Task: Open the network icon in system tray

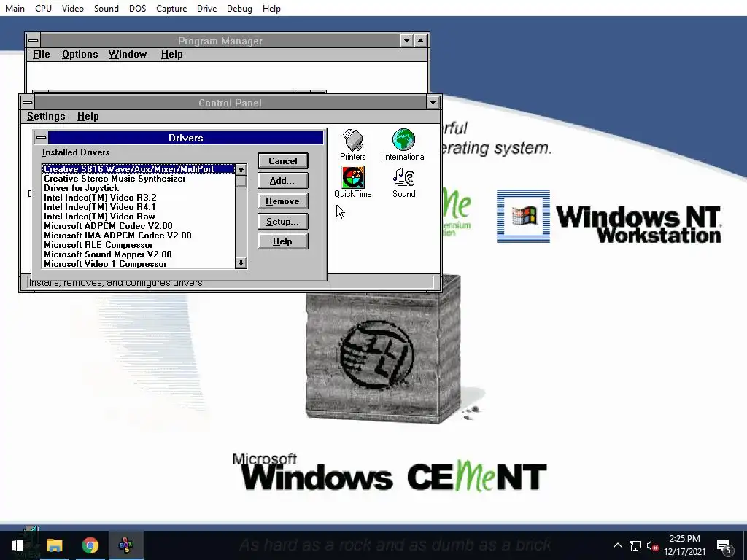Action: [635, 545]
